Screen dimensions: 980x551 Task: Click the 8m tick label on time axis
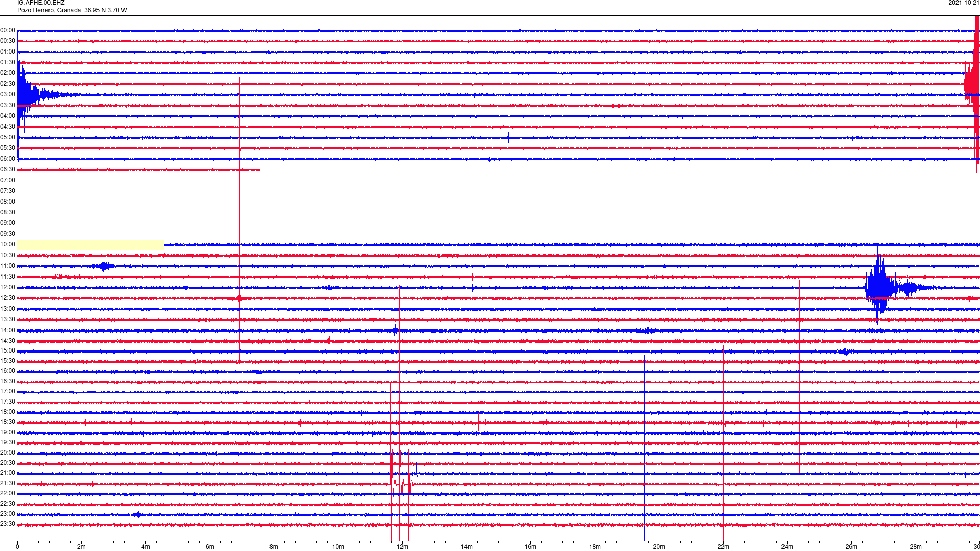point(274,547)
